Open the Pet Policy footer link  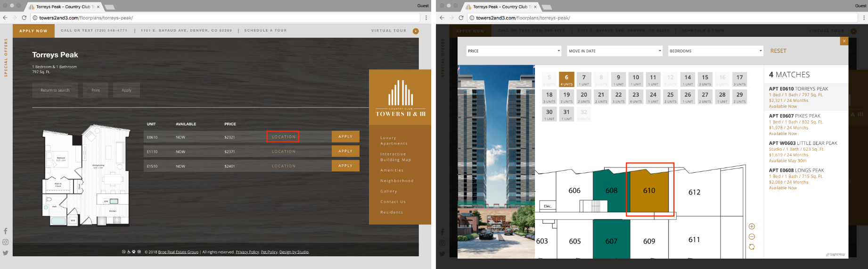pyautogui.click(x=269, y=252)
